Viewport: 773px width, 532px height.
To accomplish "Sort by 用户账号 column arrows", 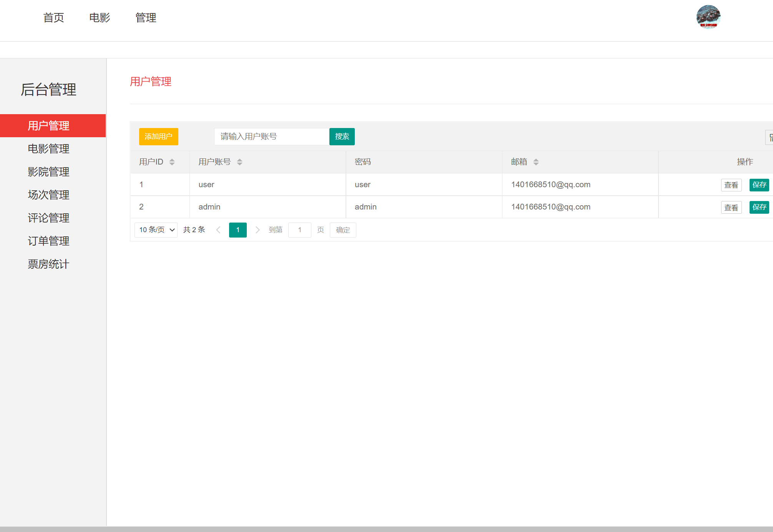I will [x=239, y=162].
